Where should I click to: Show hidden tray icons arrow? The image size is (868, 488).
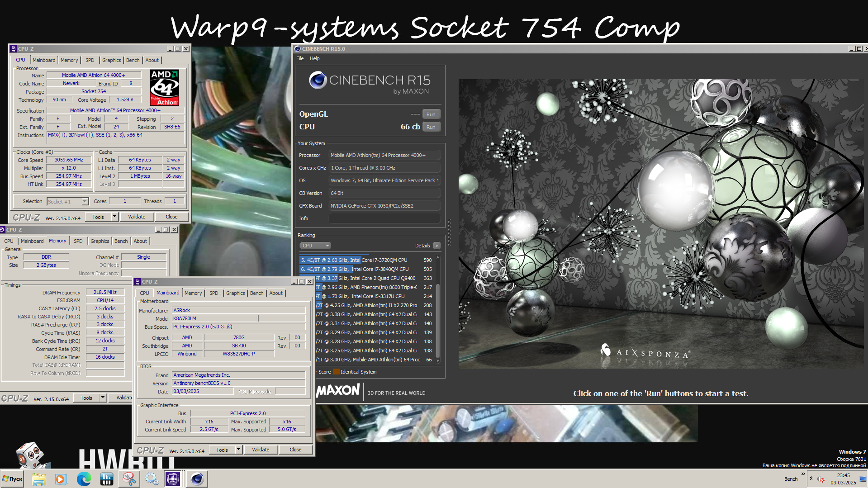coord(811,479)
